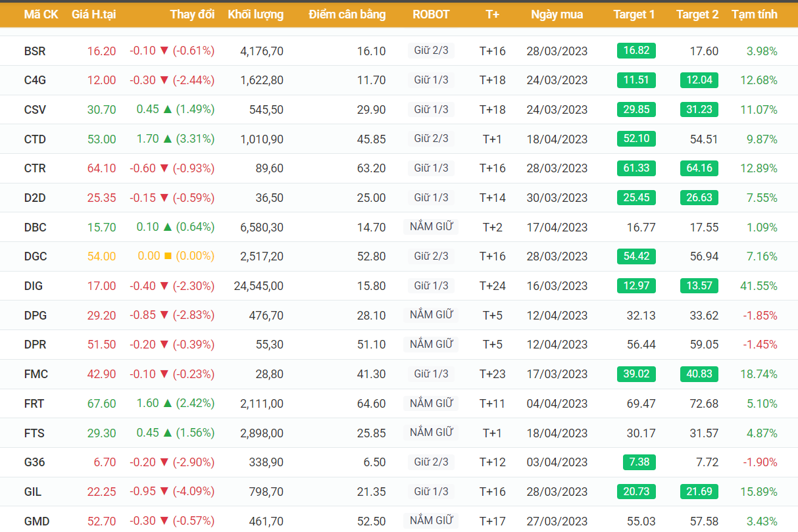The height and width of the screenshot is (532, 798).
Task: Open the CSV stock ticker
Action: pyautogui.click(x=35, y=110)
